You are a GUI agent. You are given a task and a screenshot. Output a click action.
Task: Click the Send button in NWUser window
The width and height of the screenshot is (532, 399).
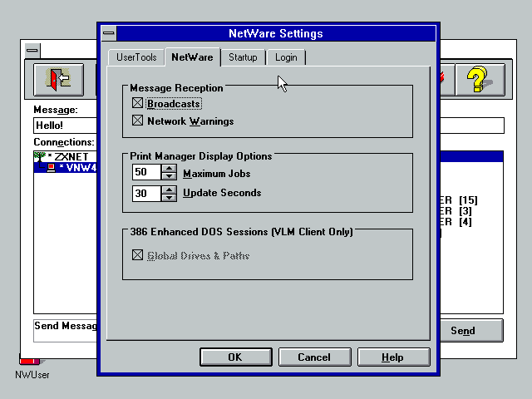(471, 331)
